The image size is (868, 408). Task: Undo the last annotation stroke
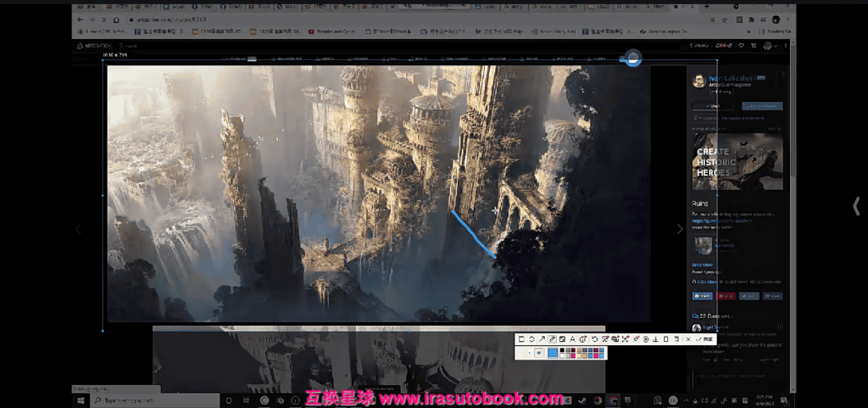coord(594,338)
